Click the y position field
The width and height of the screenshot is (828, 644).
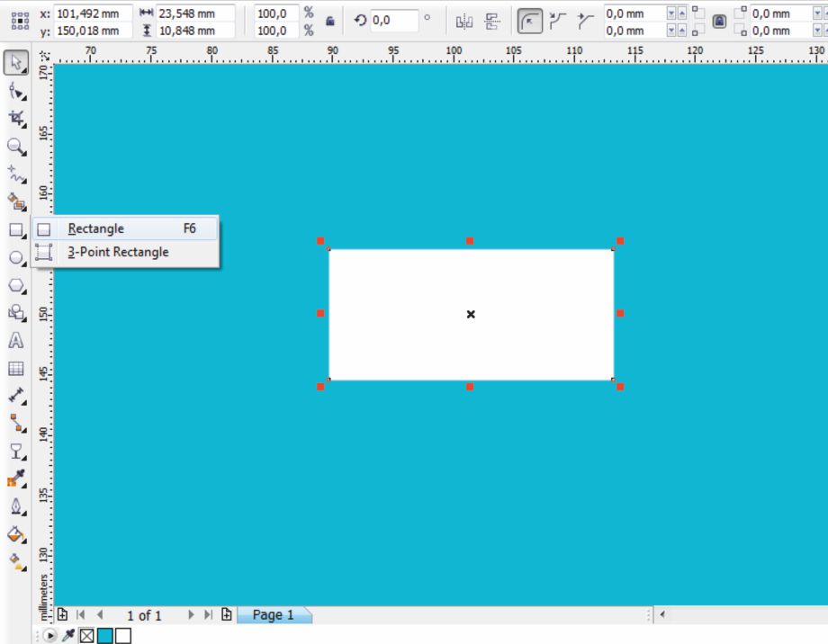click(93, 31)
